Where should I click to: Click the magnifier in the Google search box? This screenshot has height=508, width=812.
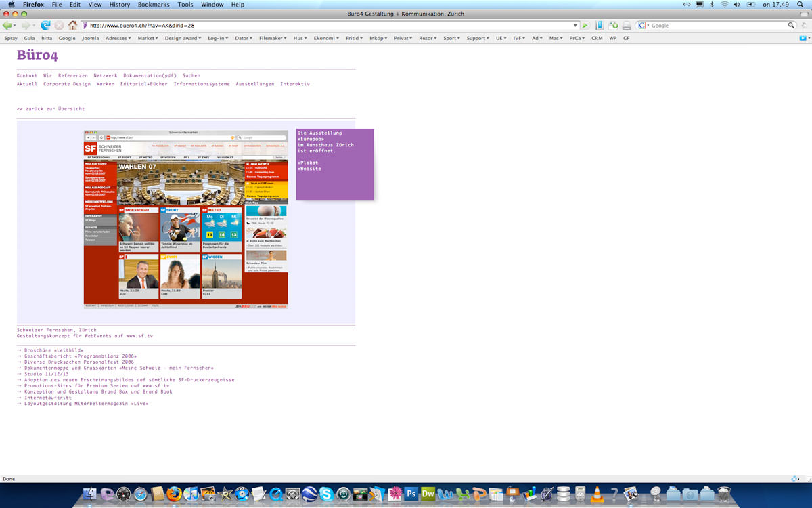click(x=792, y=25)
